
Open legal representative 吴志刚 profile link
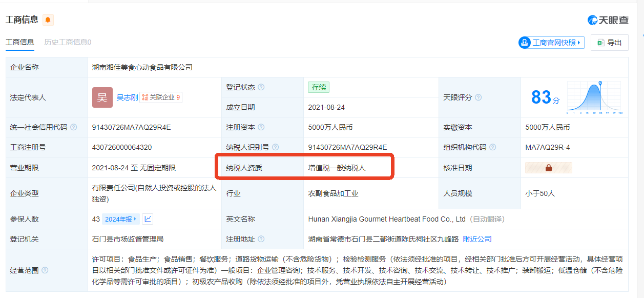127,97
